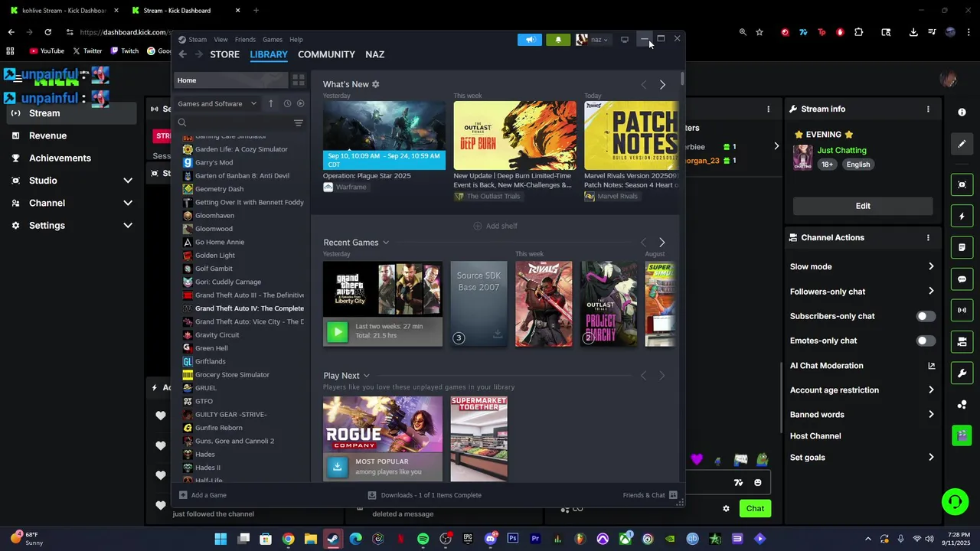The width and height of the screenshot is (980, 551).
Task: Open naz account dropdown in Steam
Action: tap(593, 40)
